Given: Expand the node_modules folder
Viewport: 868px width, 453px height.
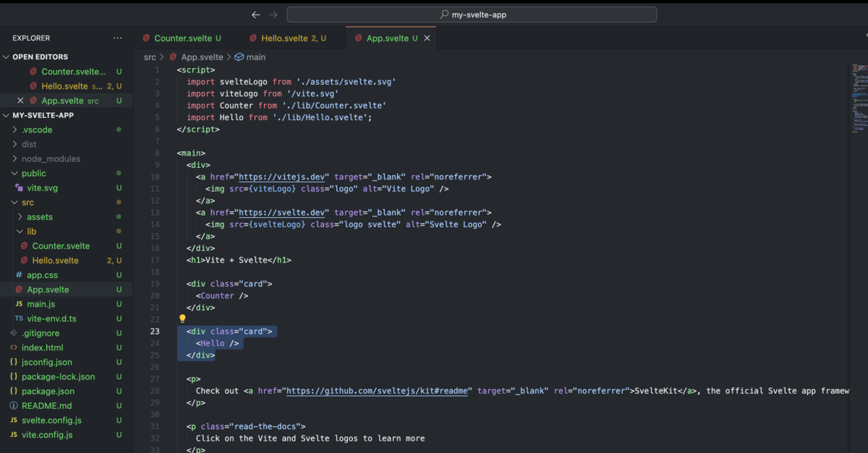Looking at the screenshot, I should [x=14, y=158].
